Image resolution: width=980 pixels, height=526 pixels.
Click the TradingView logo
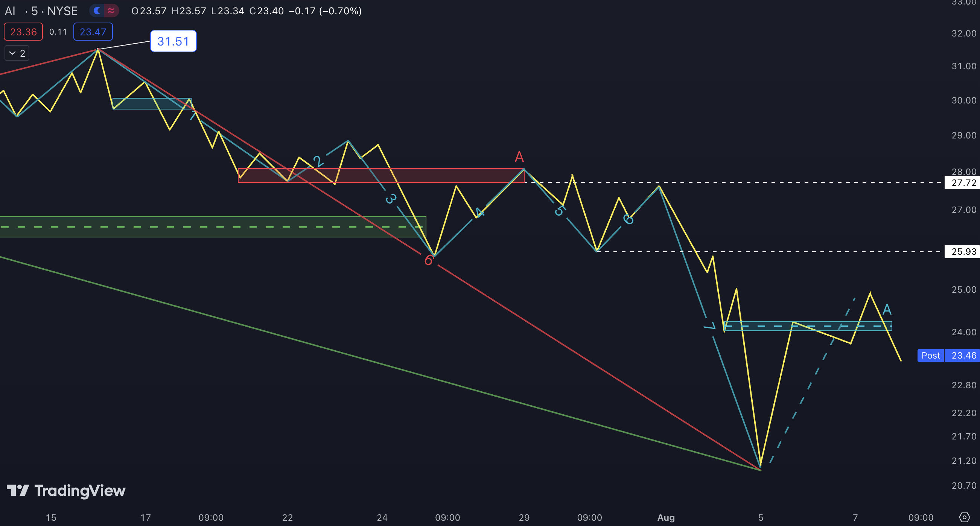(x=66, y=491)
